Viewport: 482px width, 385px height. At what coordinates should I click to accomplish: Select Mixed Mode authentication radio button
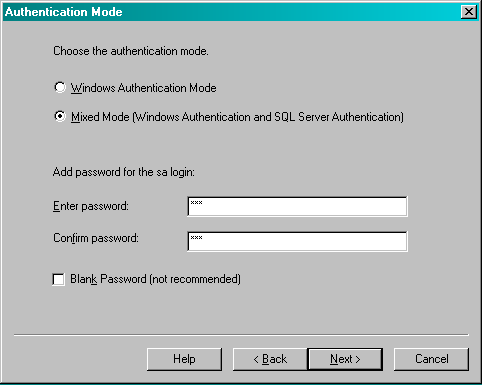click(60, 117)
